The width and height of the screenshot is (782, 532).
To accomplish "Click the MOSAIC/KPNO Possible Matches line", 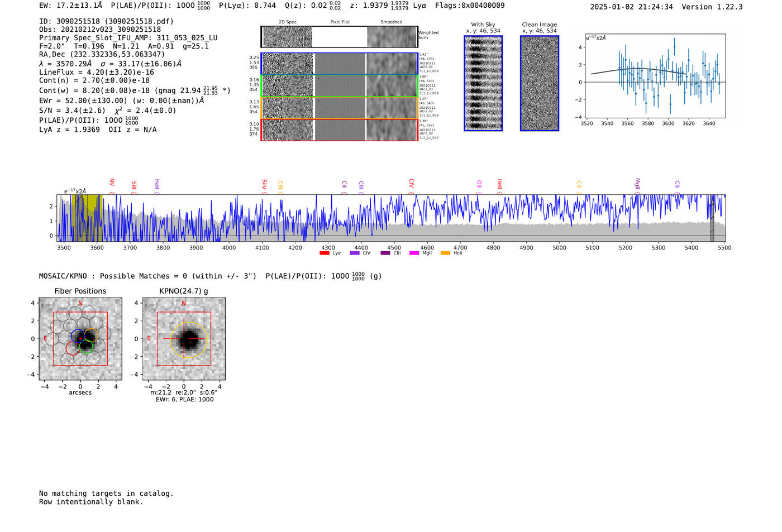I will point(211,276).
